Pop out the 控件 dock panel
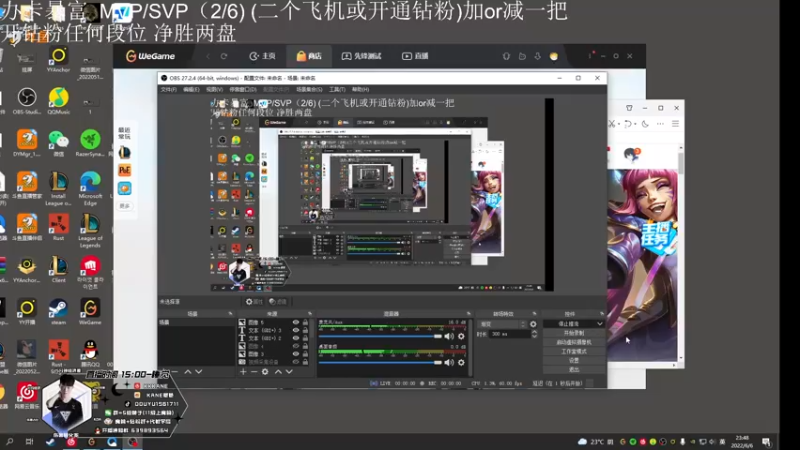Viewport: 800px width, 450px height. pyautogui.click(x=602, y=314)
